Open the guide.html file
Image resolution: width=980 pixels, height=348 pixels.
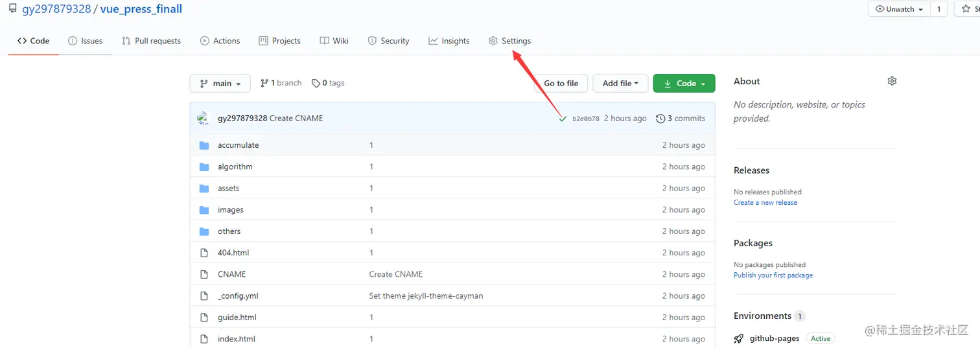[237, 318]
